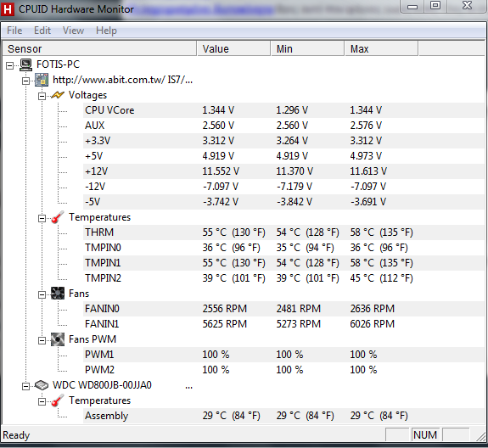Click the abit motherboard chip icon

click(42, 80)
